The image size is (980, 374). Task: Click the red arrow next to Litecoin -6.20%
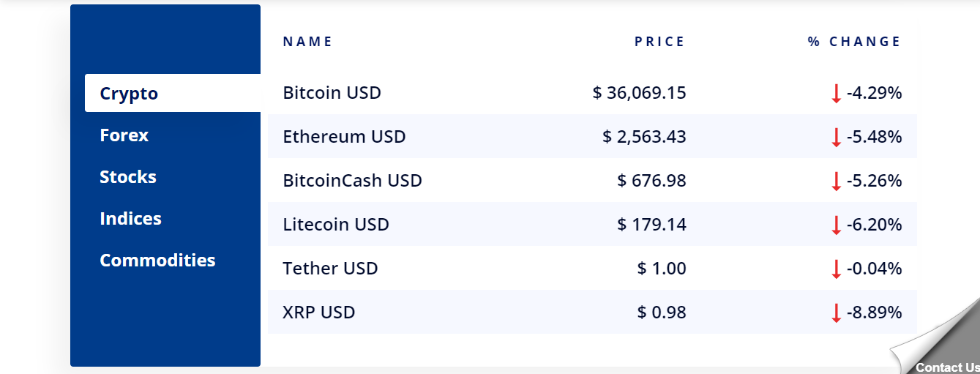coord(836,225)
